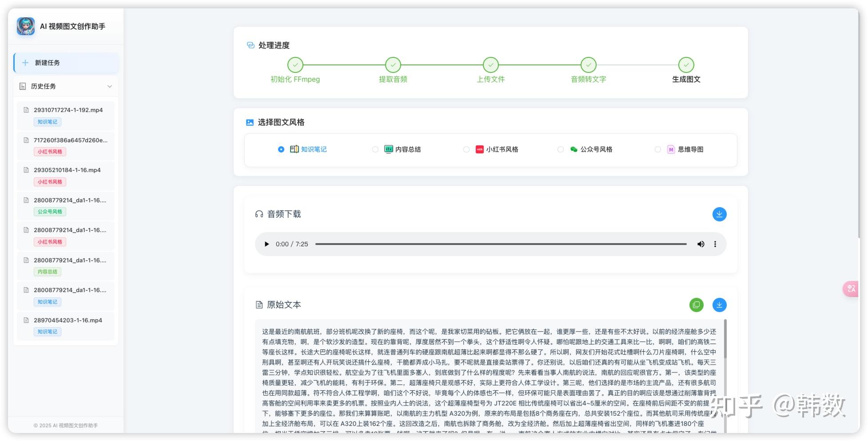This screenshot has width=868, height=441.
Task: Select the 思维导图 style option
Action: (x=658, y=149)
